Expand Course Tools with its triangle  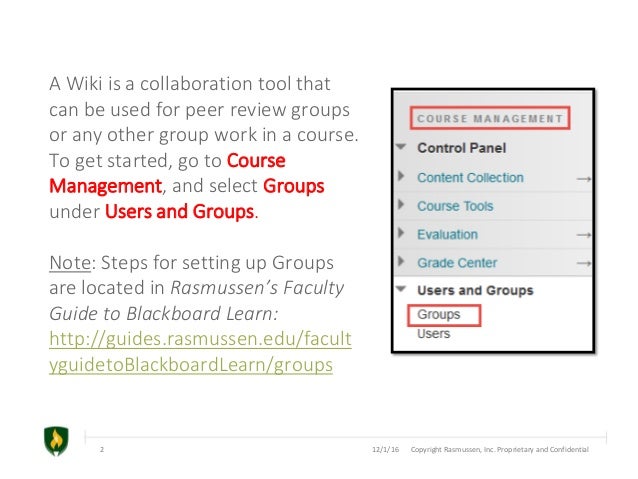[401, 205]
